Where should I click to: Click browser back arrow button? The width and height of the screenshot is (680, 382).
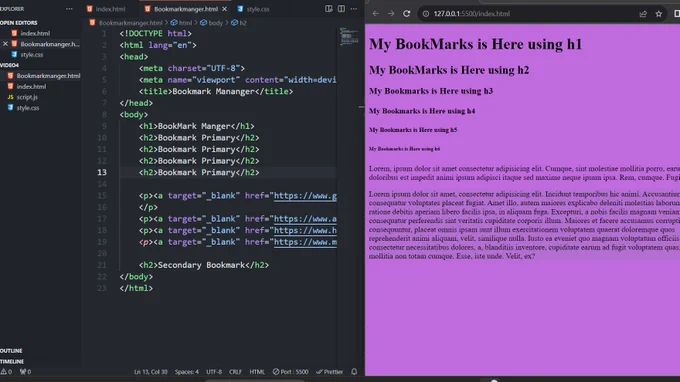click(x=376, y=13)
